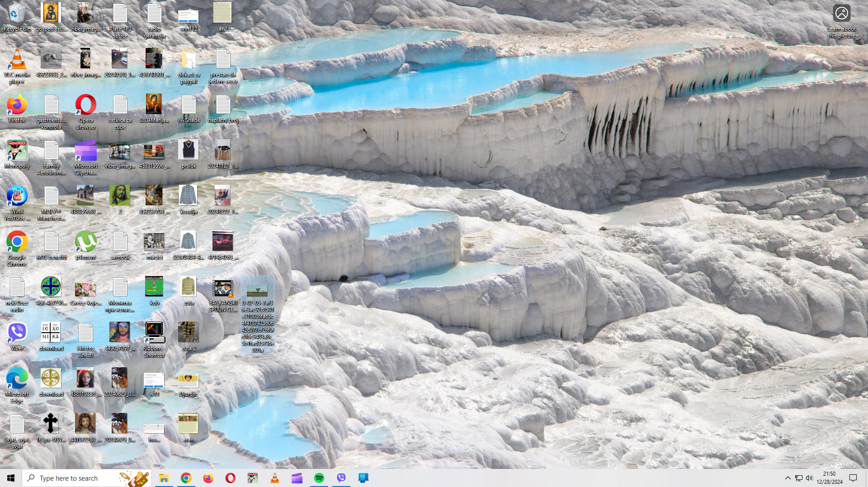Select the Microsoft Edge desktop shortcut
Screen dimensions: 868x487
click(17, 385)
